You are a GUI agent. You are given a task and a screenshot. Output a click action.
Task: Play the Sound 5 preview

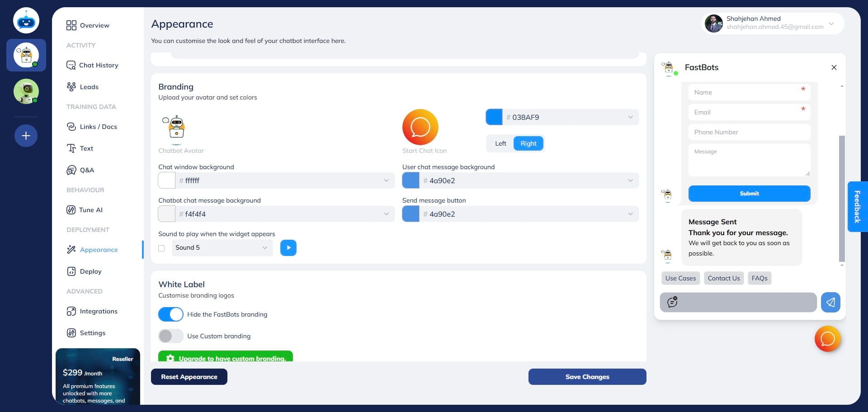coord(288,247)
